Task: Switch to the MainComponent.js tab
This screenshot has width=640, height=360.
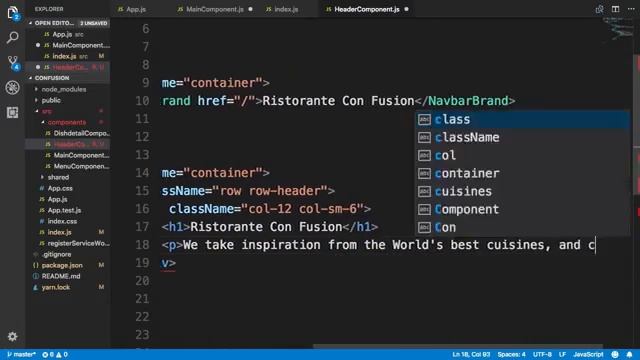Action: coord(215,9)
